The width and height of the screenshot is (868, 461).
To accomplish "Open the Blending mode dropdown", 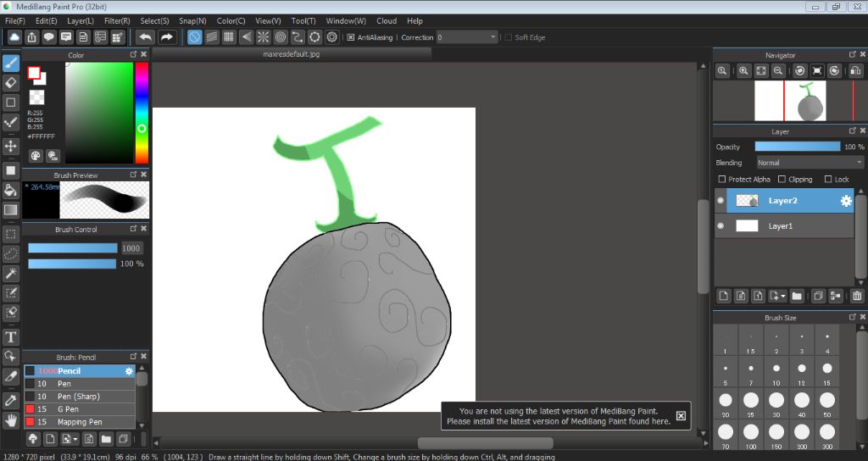I will 810,163.
